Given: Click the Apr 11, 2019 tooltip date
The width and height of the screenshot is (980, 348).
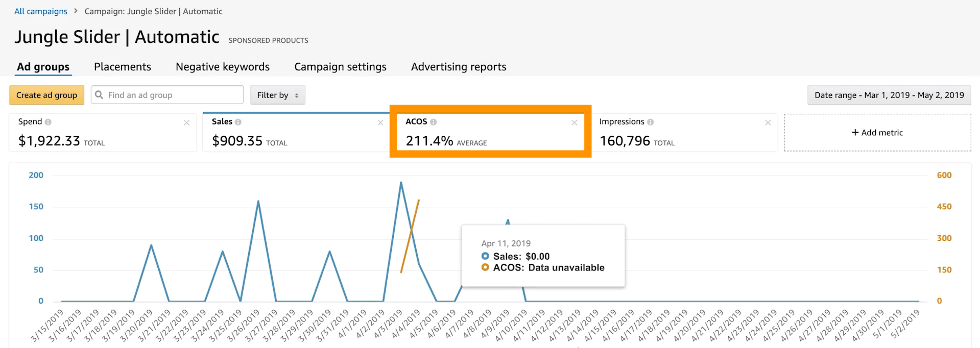Looking at the screenshot, I should 506,243.
